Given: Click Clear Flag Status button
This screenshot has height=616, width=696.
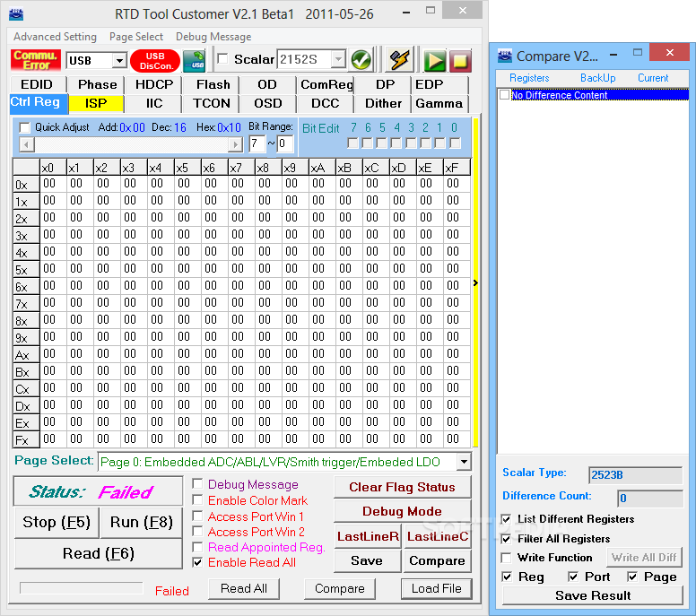Looking at the screenshot, I should click(402, 487).
